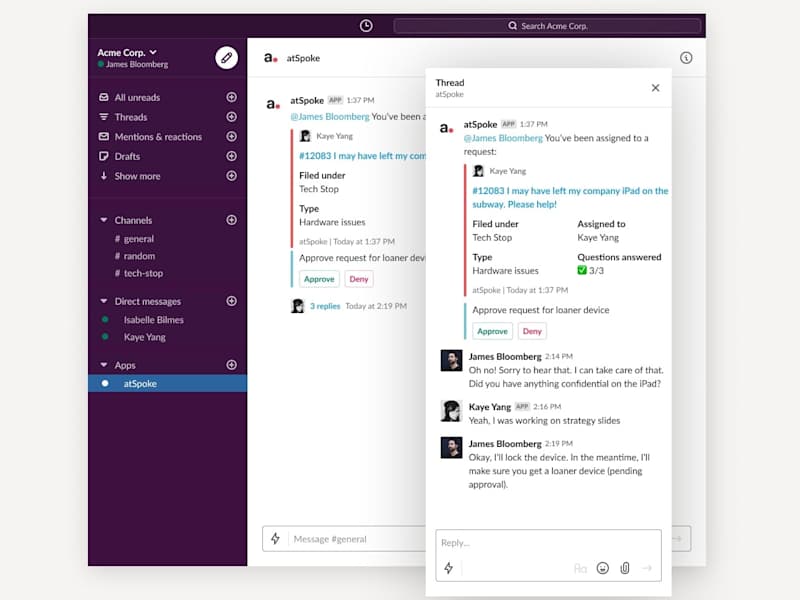The height and width of the screenshot is (600, 800).
Task: Open Drafts in sidebar
Action: 127,157
